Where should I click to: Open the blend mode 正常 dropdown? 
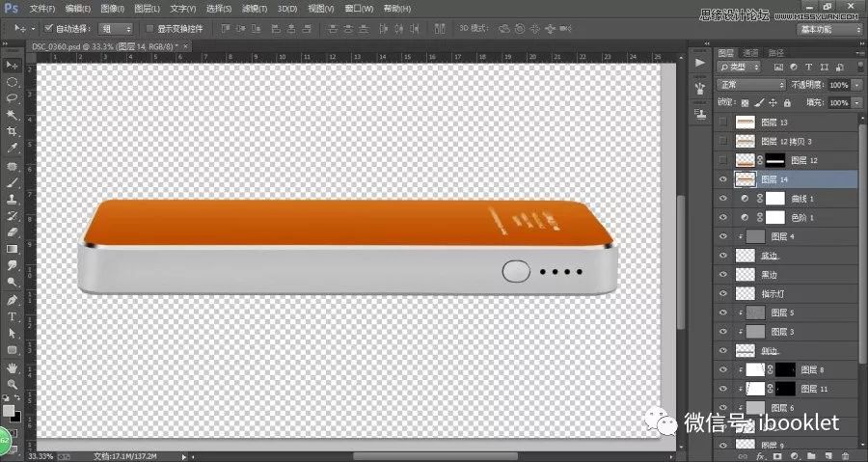(x=751, y=85)
